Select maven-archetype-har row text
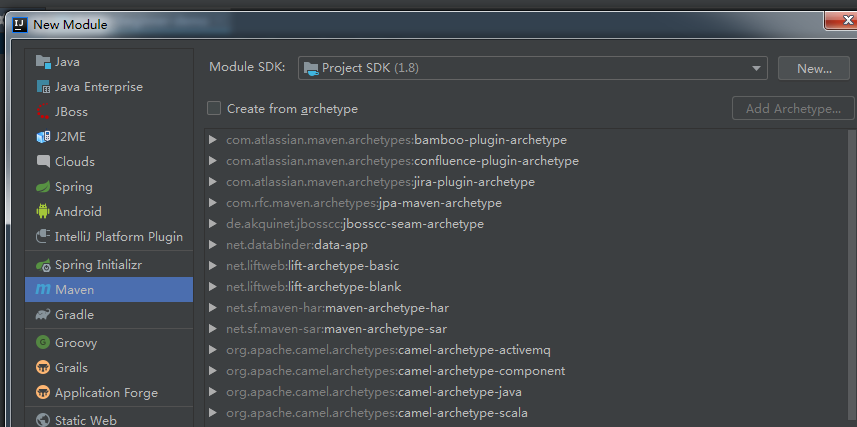The height and width of the screenshot is (427, 857). pyautogui.click(x=337, y=308)
